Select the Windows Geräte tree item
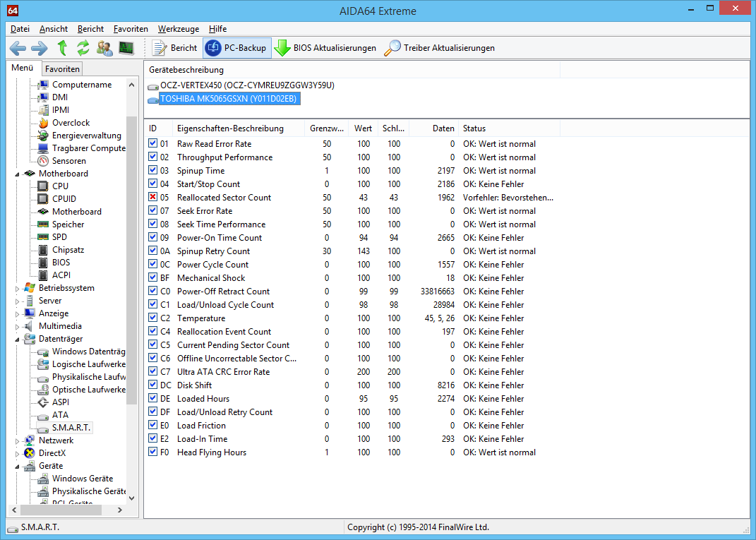 pyautogui.click(x=83, y=479)
